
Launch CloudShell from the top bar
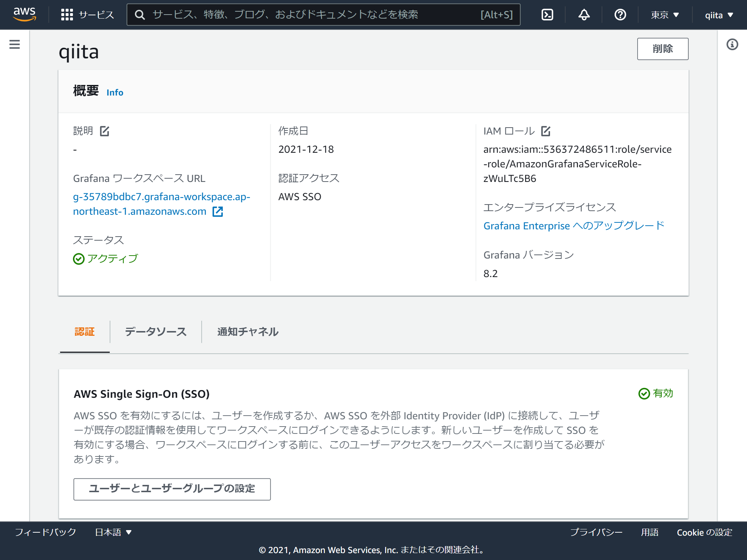[x=547, y=15]
